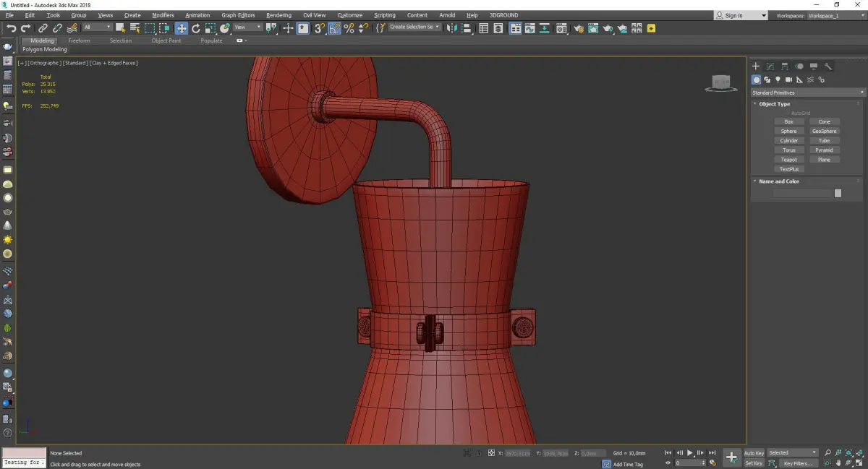Open the Modifiers menu
Viewport: 868px width, 469px height.
[x=163, y=15]
